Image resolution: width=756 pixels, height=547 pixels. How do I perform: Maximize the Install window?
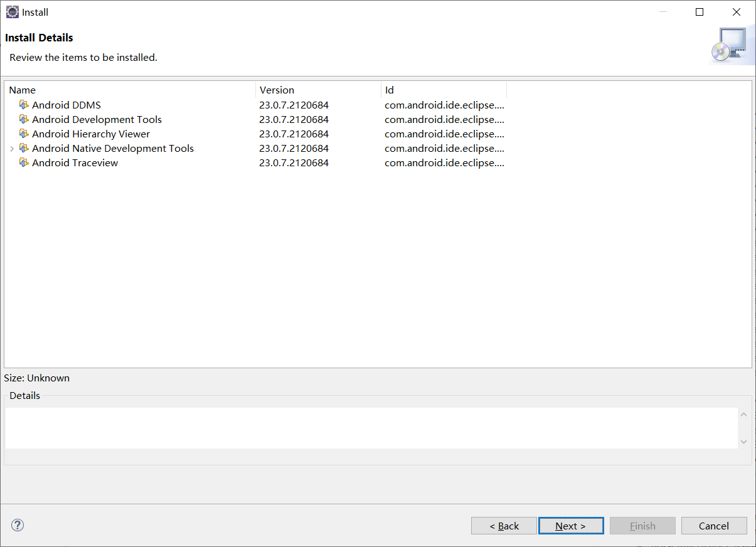700,12
